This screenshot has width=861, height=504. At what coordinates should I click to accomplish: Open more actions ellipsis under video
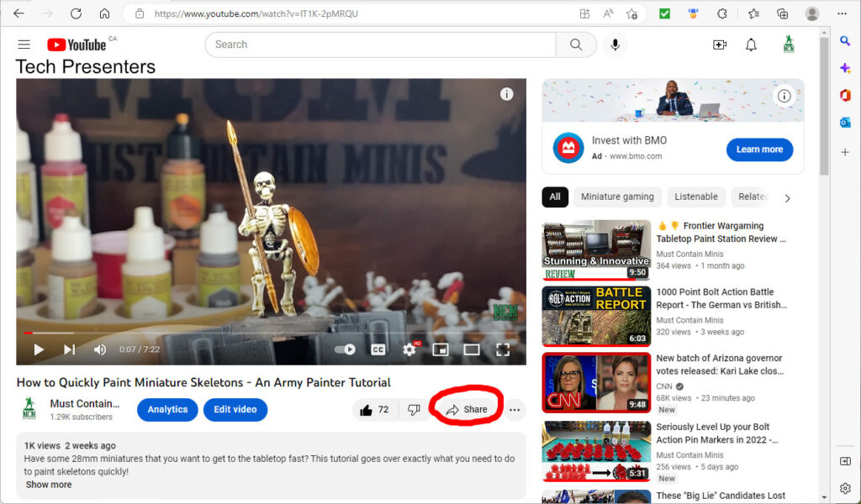point(515,410)
